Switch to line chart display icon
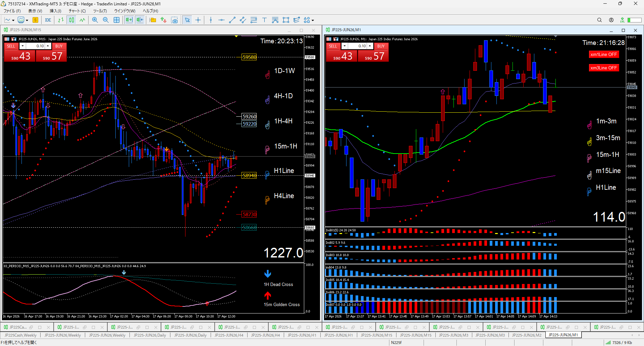This screenshot has width=644, height=346. click(x=82, y=20)
